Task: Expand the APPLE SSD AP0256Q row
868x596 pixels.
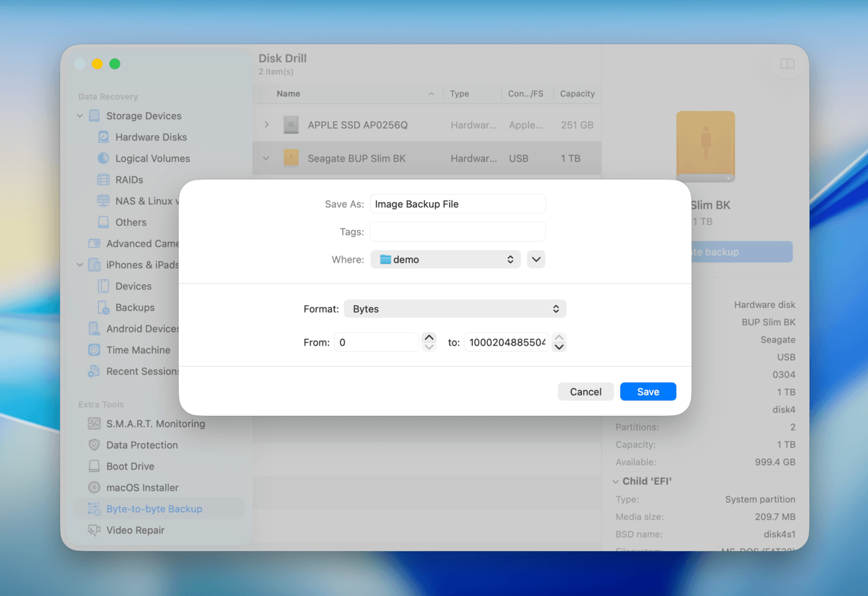Action: (267, 124)
